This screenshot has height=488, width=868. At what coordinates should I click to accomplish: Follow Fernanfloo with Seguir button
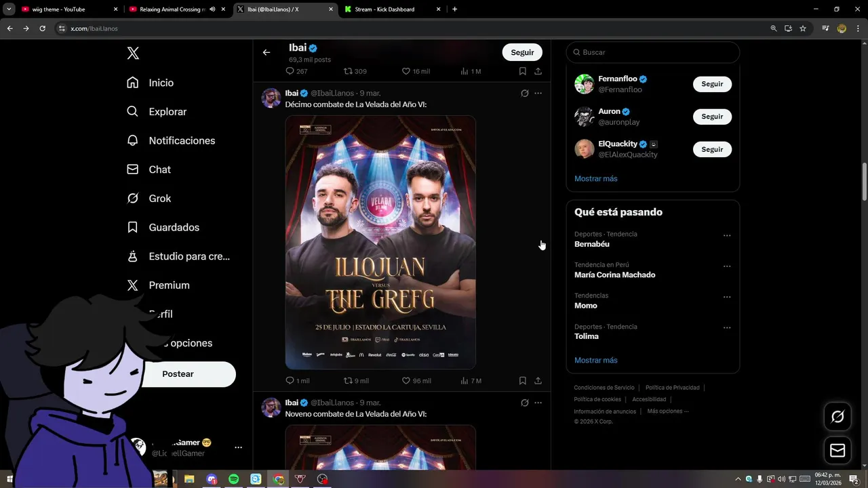712,84
